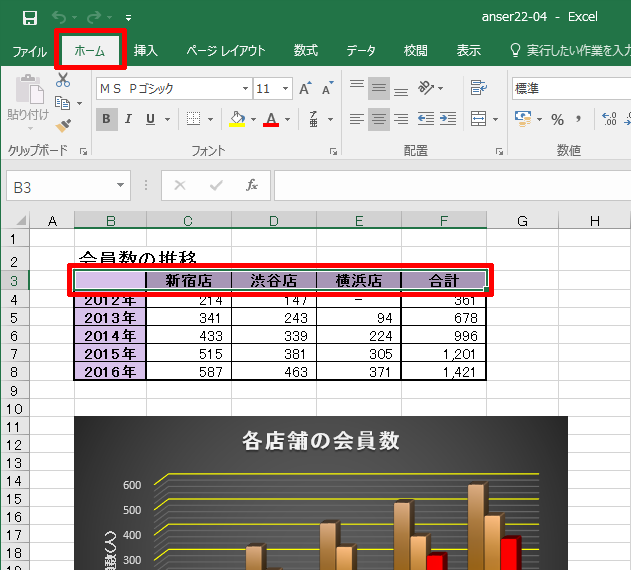Toggle italic formatting
631x570 pixels.
click(x=128, y=119)
